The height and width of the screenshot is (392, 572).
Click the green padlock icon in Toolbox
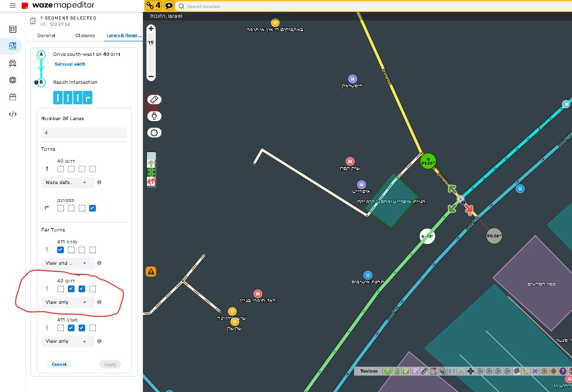[397, 371]
